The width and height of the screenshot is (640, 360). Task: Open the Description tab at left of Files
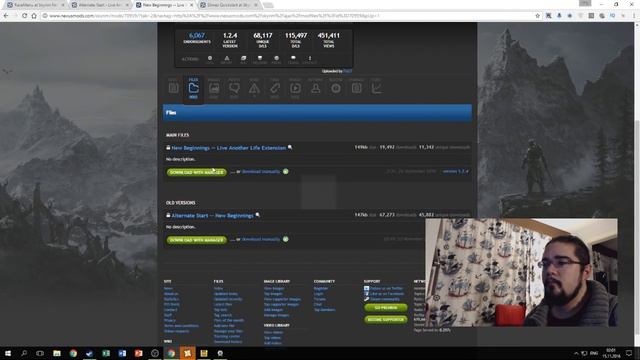tap(173, 88)
